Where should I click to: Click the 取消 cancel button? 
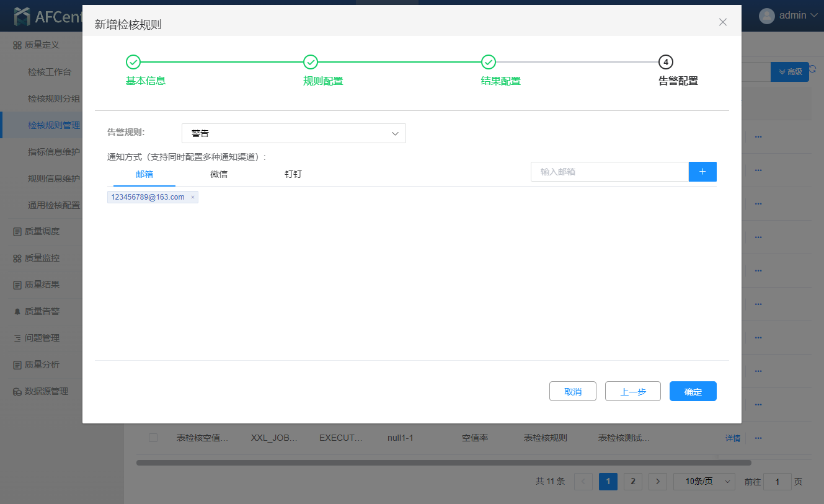pyautogui.click(x=573, y=391)
